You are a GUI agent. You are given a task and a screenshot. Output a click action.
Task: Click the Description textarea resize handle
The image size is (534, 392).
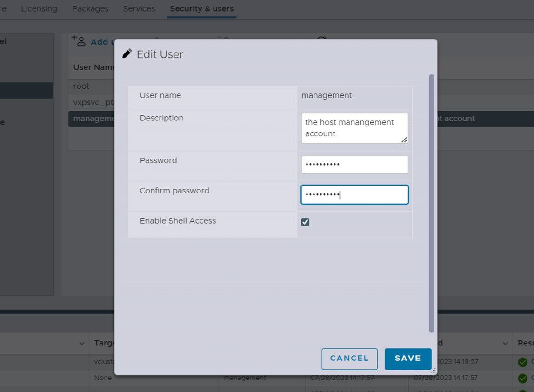pyautogui.click(x=404, y=140)
